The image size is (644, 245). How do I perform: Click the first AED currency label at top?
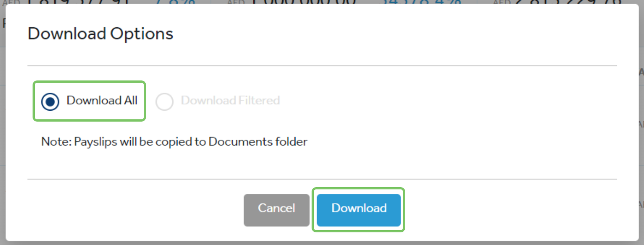pos(13,2)
